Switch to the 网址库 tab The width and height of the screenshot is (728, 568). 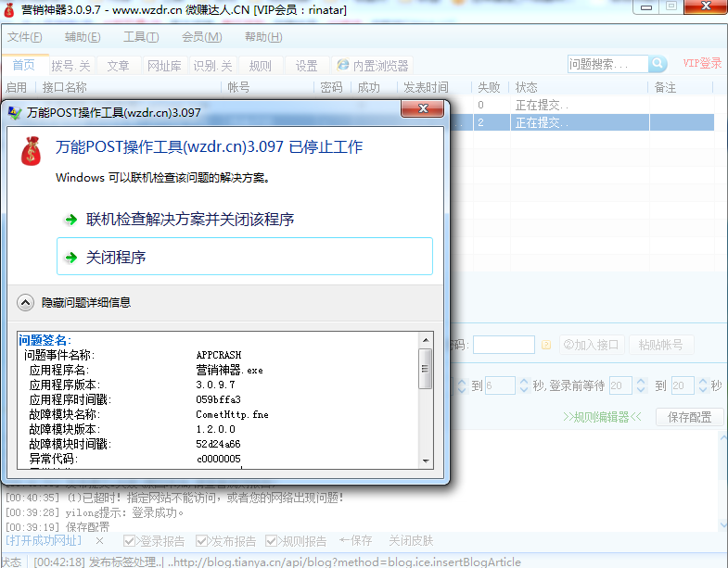[164, 66]
